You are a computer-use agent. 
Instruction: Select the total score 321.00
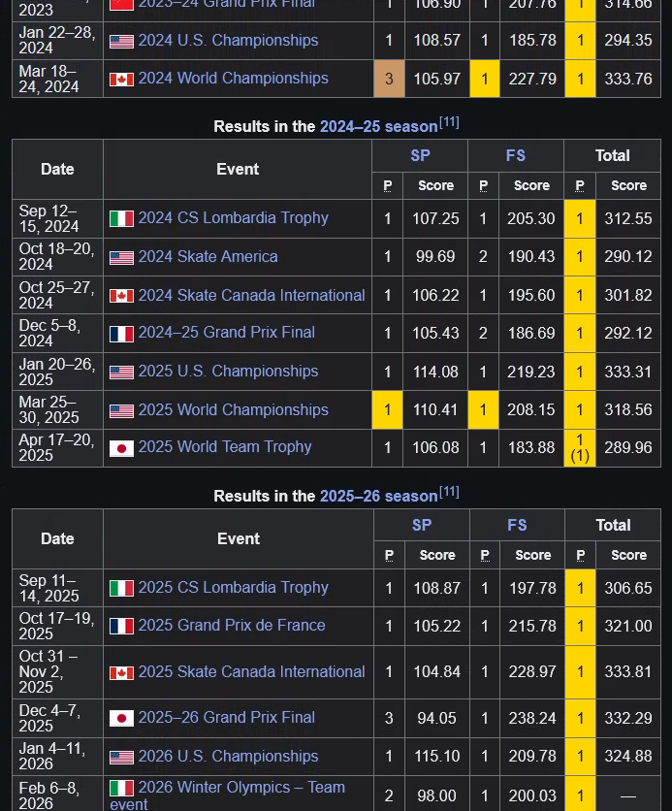pyautogui.click(x=628, y=627)
